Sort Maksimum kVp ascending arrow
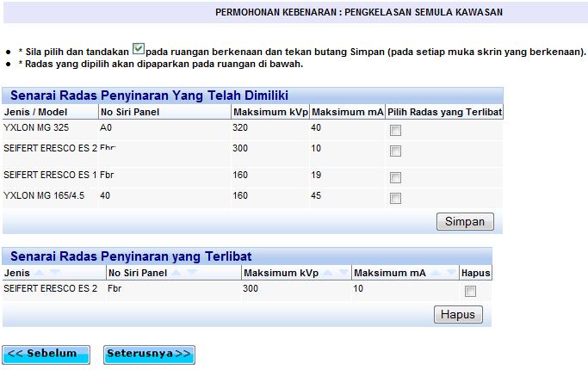The height and width of the screenshot is (370, 588). (330, 273)
